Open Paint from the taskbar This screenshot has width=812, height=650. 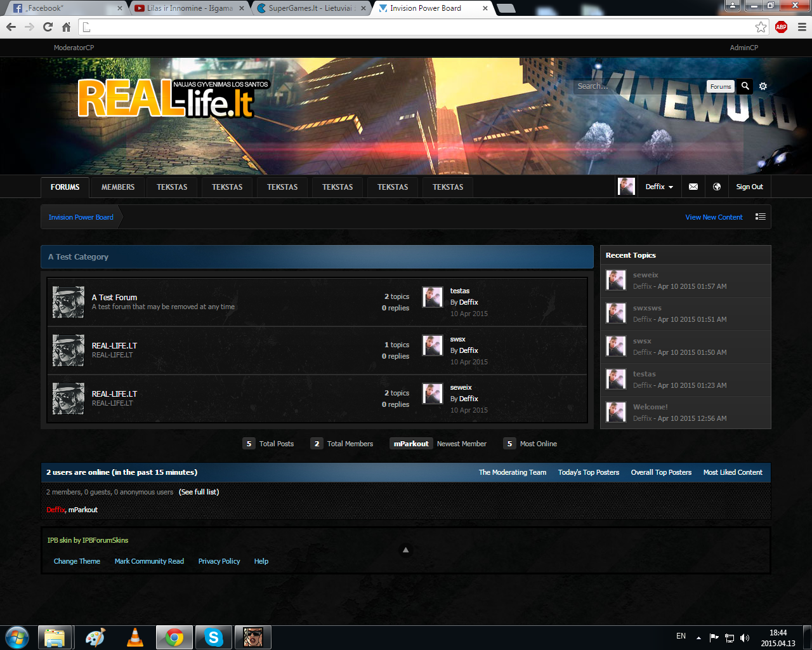[95, 637]
